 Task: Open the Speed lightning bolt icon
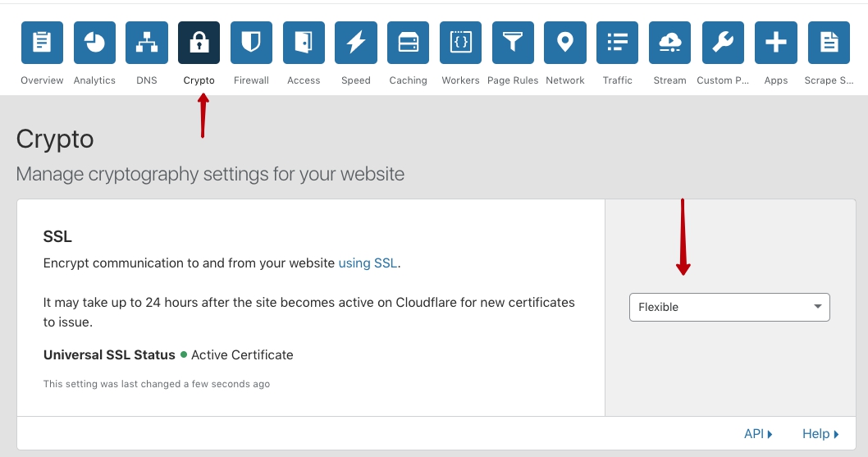(356, 43)
